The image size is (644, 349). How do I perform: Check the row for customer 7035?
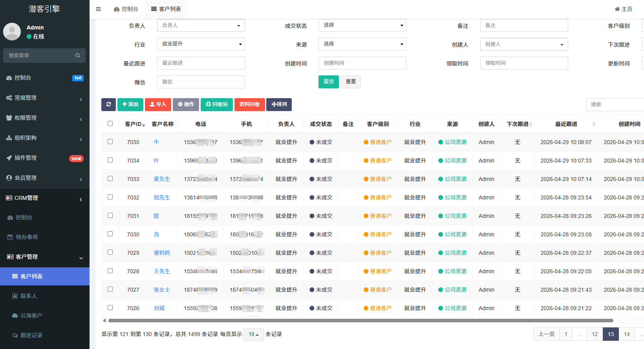click(x=110, y=142)
